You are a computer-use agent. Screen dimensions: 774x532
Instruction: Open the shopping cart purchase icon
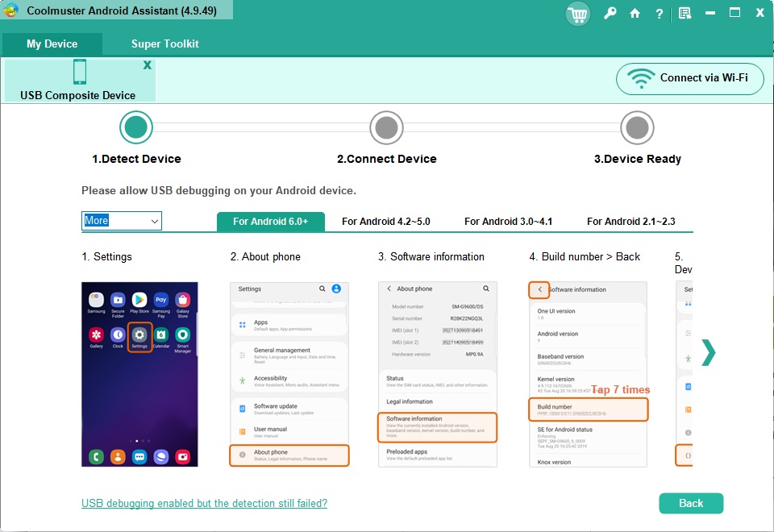(577, 14)
